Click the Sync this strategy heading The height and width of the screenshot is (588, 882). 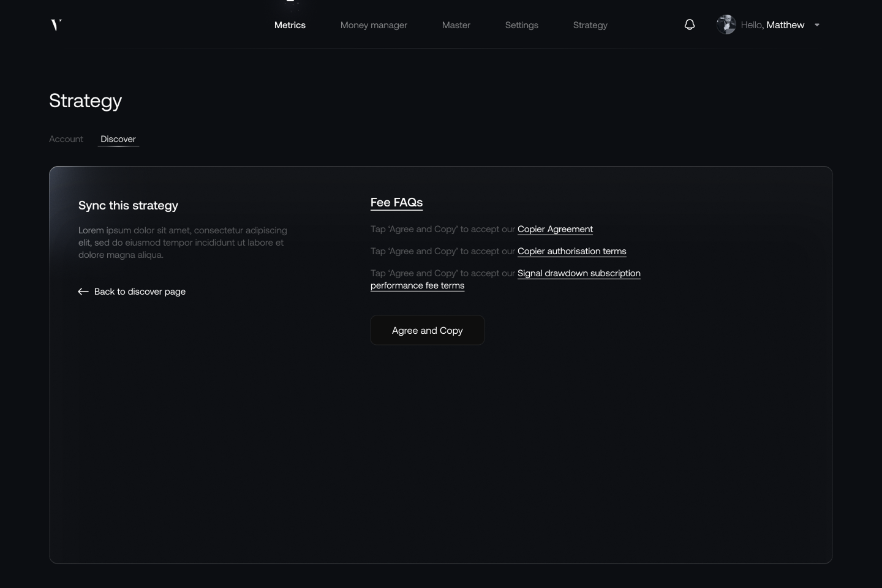click(128, 206)
